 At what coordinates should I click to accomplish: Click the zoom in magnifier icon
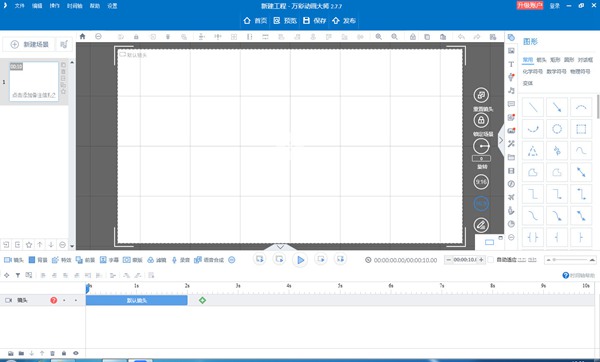[378, 37]
